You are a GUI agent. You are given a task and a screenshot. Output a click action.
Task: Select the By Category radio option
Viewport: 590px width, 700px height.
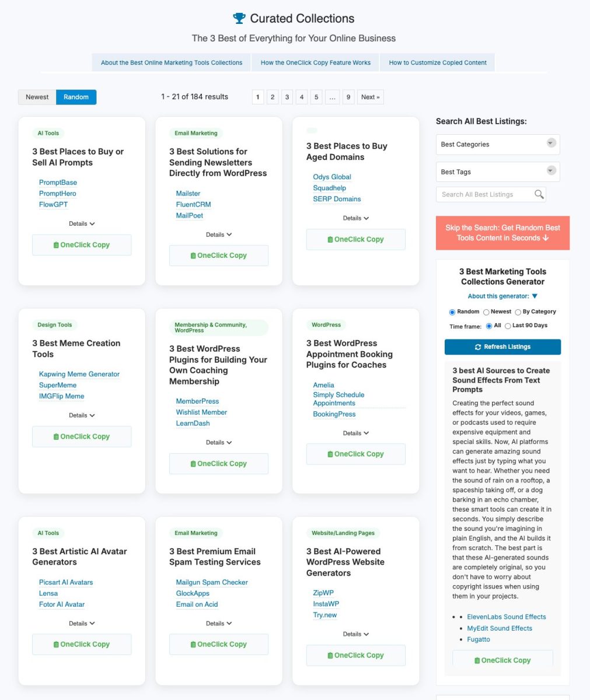pos(518,312)
